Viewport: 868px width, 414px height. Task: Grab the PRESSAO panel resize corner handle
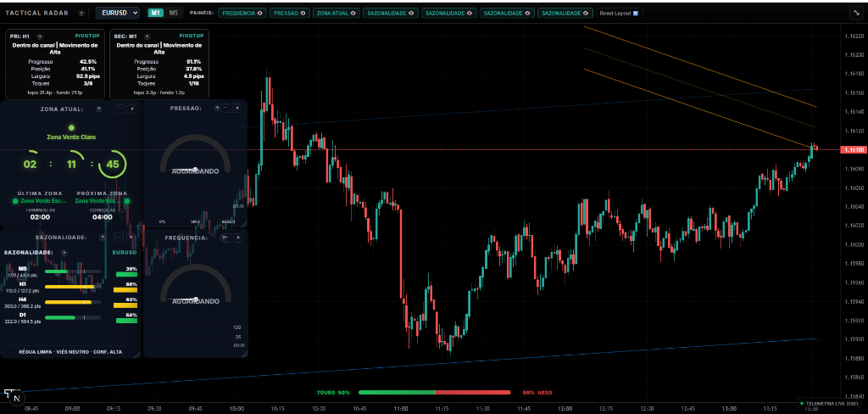coord(242,223)
